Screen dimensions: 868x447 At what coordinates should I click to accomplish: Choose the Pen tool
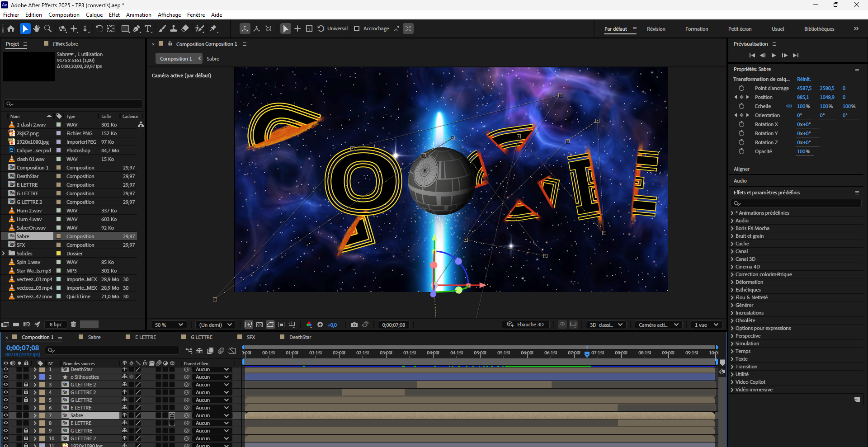pos(137,28)
